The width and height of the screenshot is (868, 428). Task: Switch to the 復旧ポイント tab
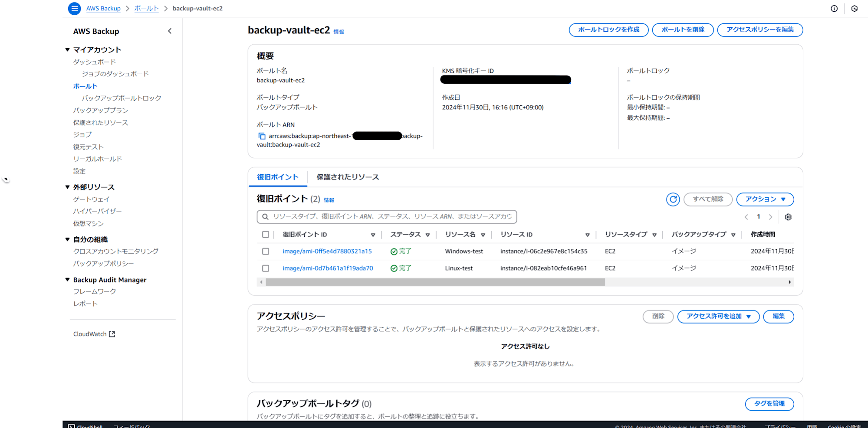click(x=278, y=177)
